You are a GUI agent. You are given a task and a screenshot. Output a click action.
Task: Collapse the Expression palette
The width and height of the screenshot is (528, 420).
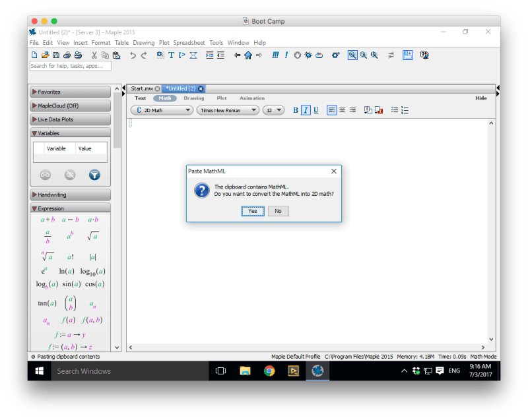click(x=71, y=208)
